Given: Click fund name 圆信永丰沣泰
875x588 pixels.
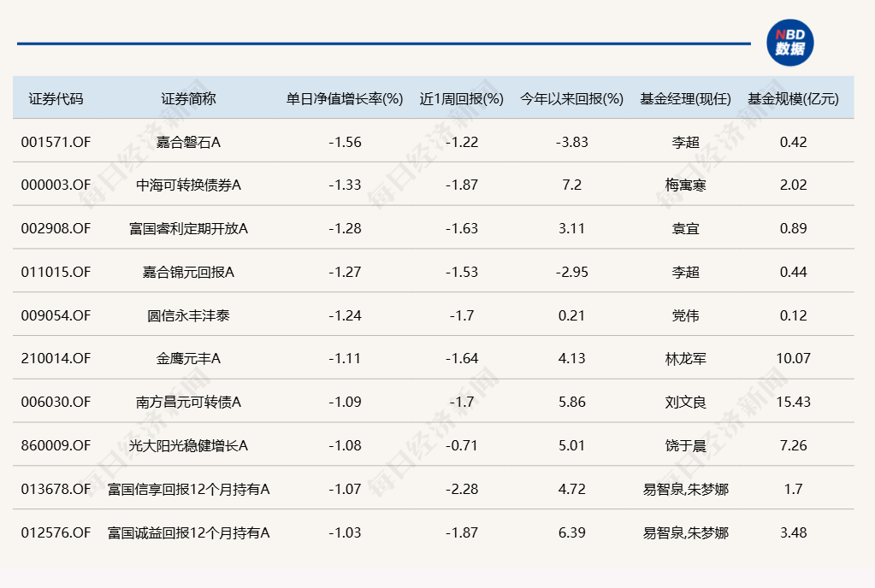Looking at the screenshot, I should [x=189, y=315].
